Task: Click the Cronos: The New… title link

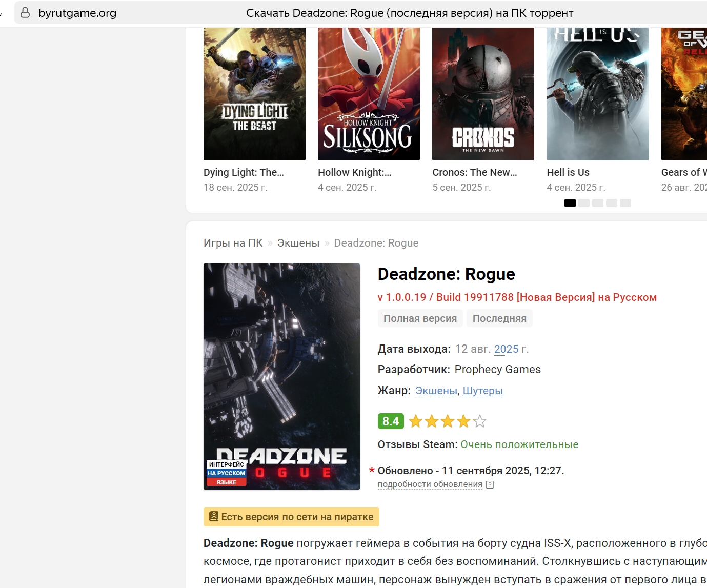Action: pos(475,172)
